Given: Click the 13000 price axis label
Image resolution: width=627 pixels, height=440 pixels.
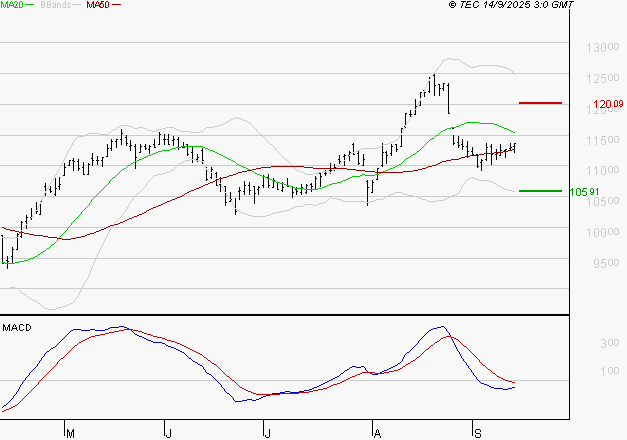Looking at the screenshot, I should (x=603, y=48).
